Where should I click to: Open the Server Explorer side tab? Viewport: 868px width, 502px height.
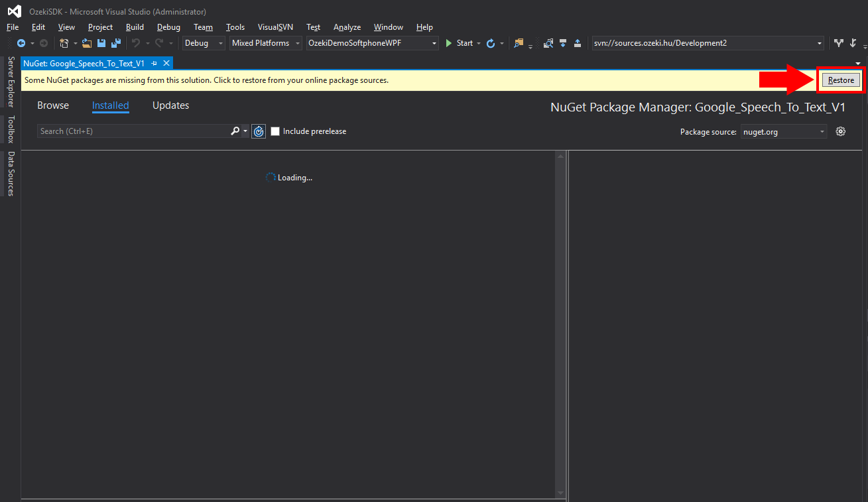tap(11, 82)
